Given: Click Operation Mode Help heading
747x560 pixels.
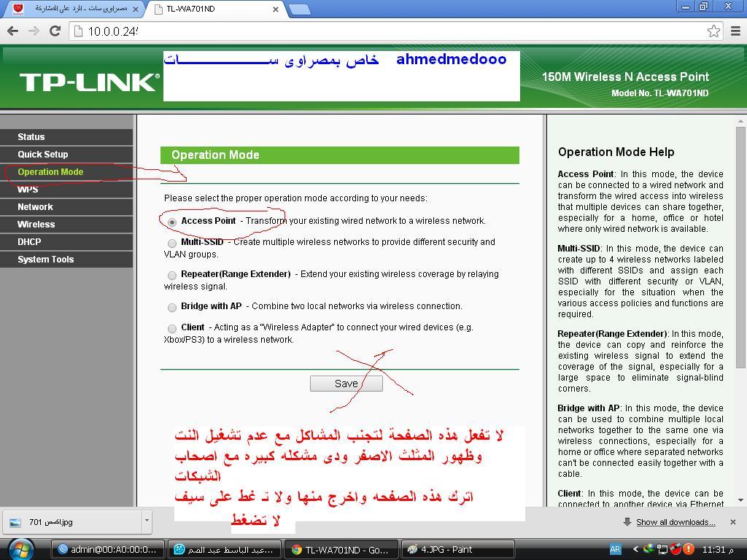Looking at the screenshot, I should click(x=616, y=152).
